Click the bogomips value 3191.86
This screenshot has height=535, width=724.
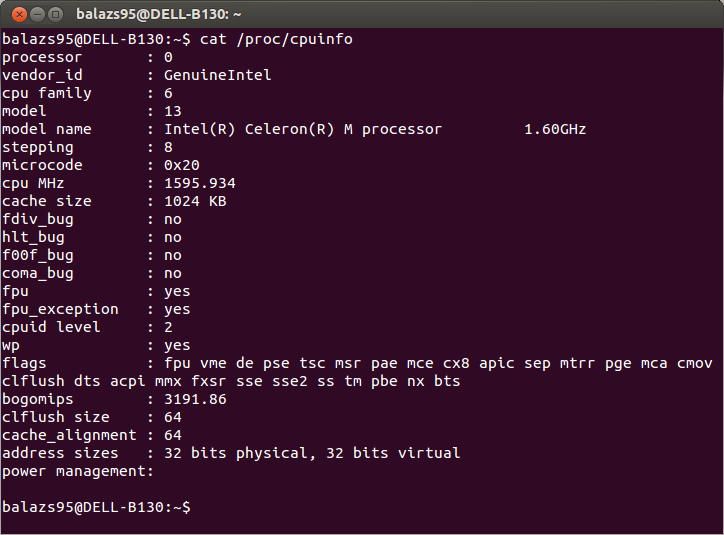(x=195, y=399)
